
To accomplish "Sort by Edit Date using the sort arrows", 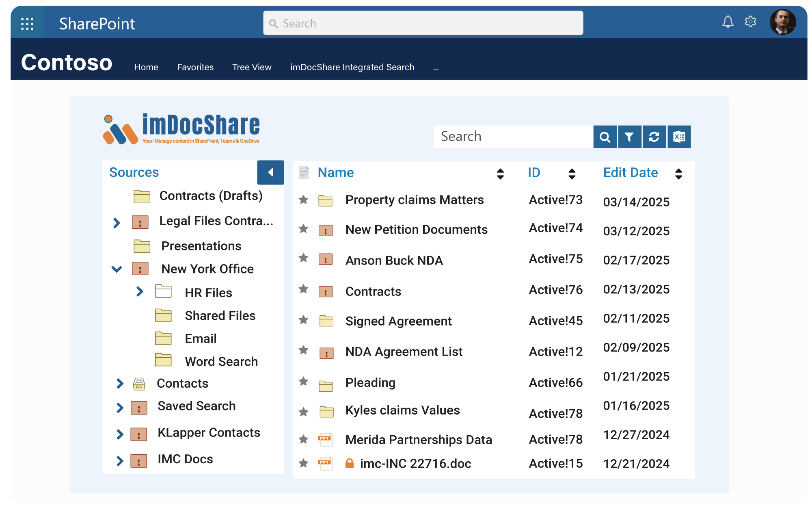I will pyautogui.click(x=678, y=174).
